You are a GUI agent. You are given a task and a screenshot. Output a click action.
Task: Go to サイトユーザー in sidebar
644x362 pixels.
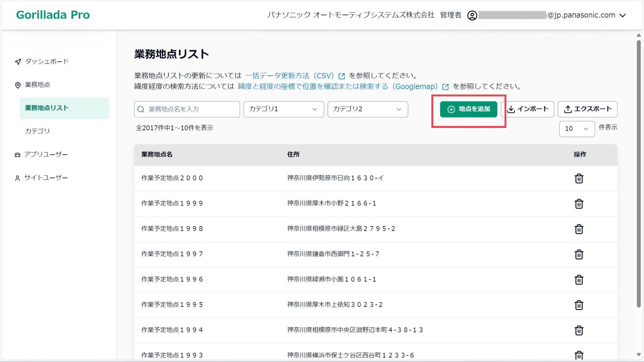[46, 178]
